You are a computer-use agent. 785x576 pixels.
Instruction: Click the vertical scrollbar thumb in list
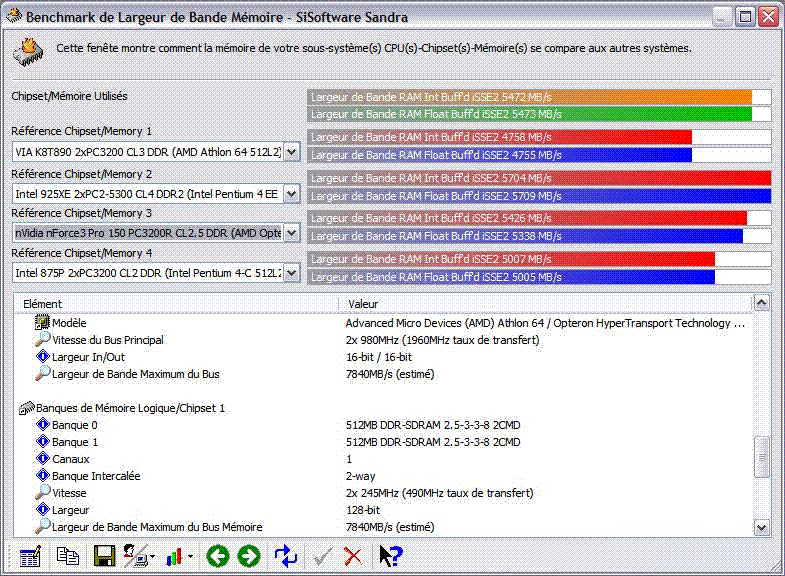tap(761, 457)
